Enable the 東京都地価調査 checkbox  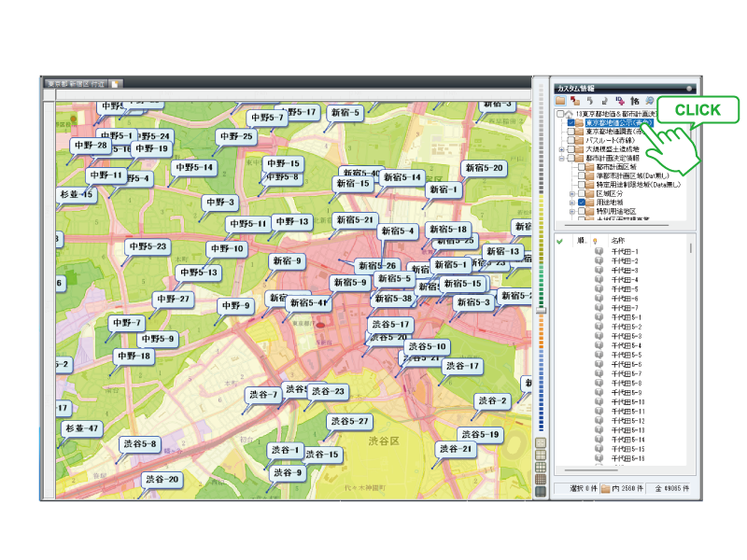tap(571, 132)
